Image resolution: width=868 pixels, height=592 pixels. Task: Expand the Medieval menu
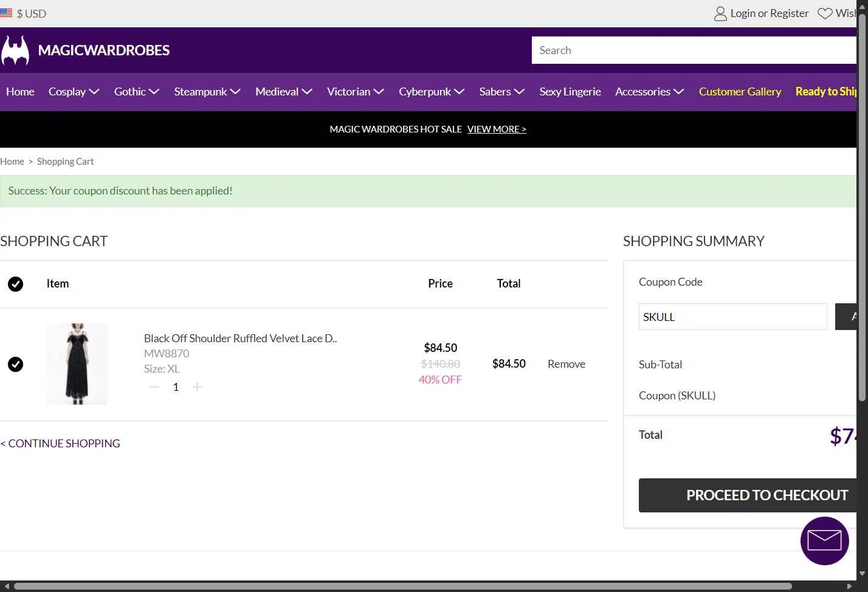coord(284,92)
